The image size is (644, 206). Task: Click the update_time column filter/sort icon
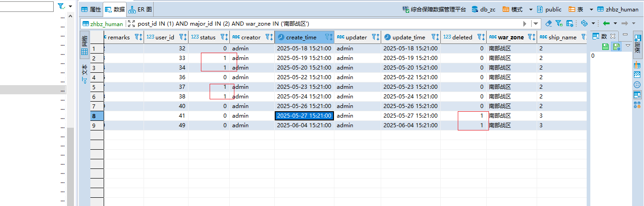[435, 37]
